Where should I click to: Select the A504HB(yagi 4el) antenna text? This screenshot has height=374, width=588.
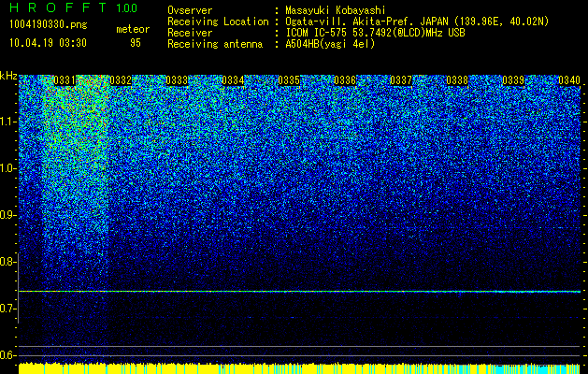330,44
